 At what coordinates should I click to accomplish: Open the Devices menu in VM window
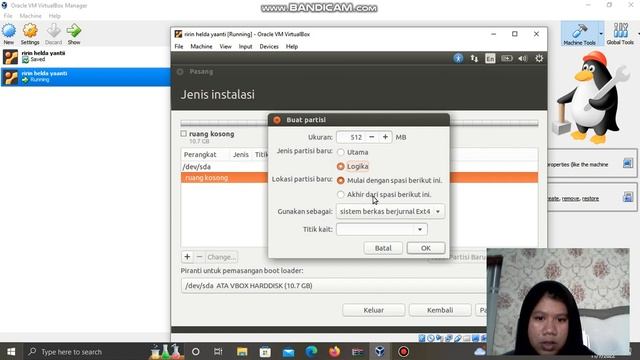(269, 47)
